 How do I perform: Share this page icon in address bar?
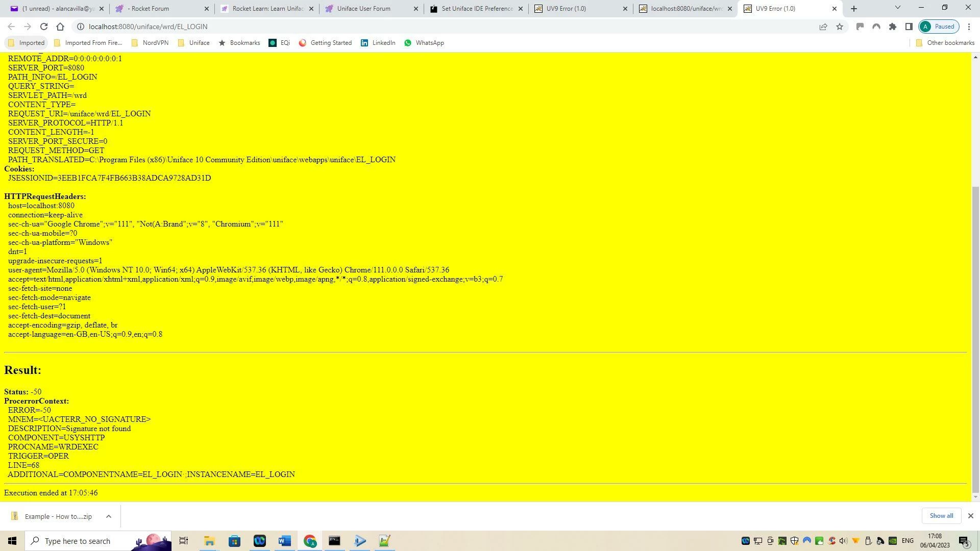[823, 27]
